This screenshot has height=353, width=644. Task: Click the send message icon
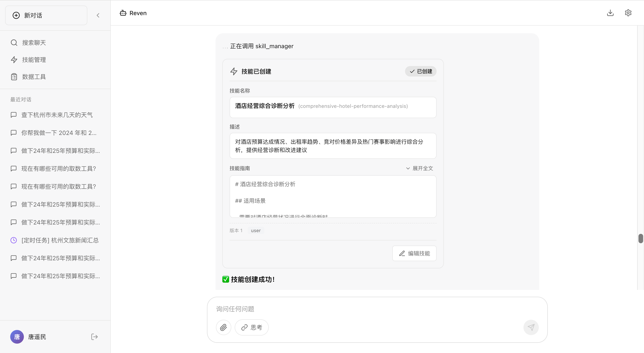point(531,327)
